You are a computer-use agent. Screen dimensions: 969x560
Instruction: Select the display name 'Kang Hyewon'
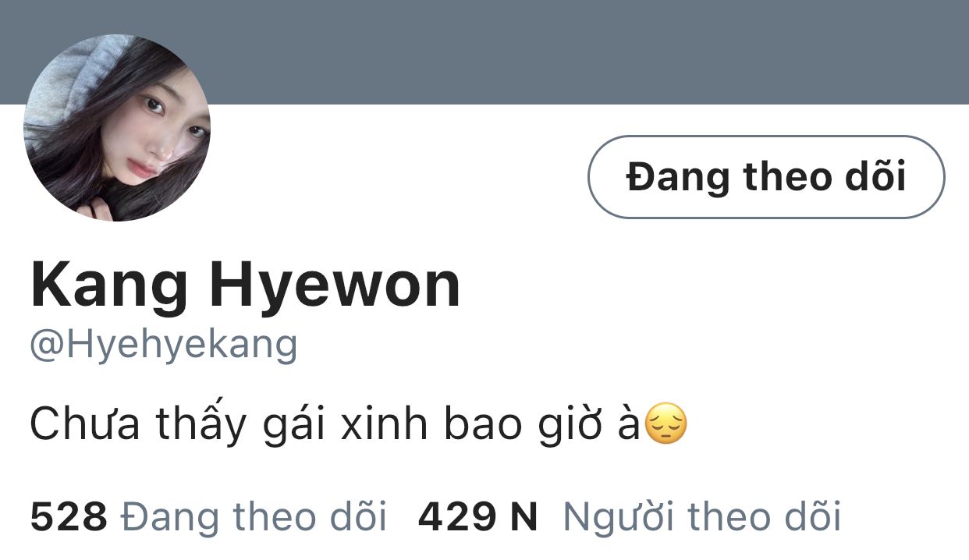(x=246, y=288)
